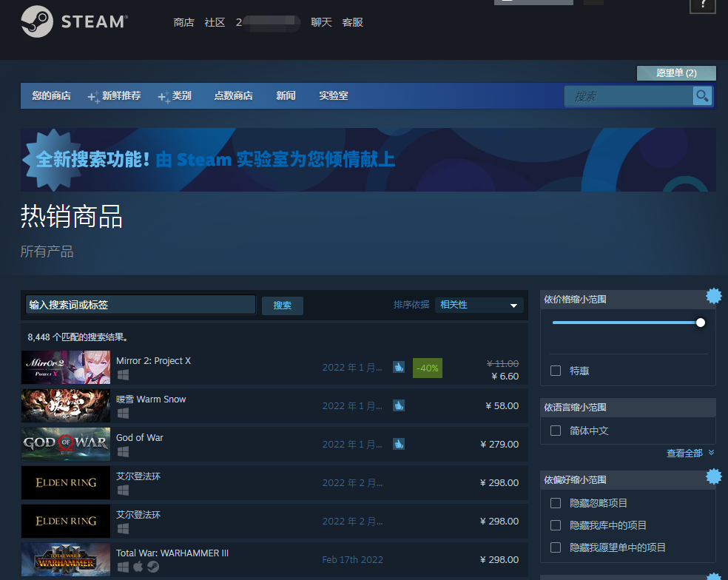Click the 输入搜索词或标签 input field

tap(141, 305)
